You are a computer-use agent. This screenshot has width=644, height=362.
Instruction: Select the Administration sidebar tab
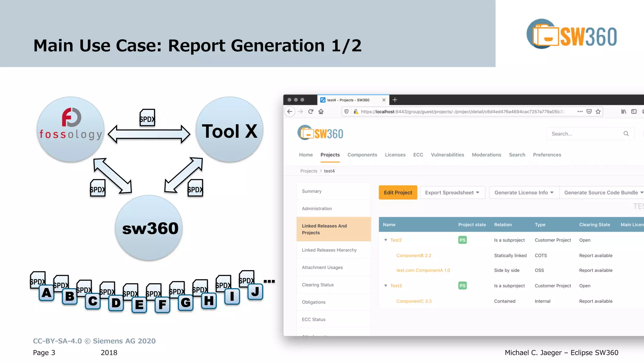pos(334,209)
